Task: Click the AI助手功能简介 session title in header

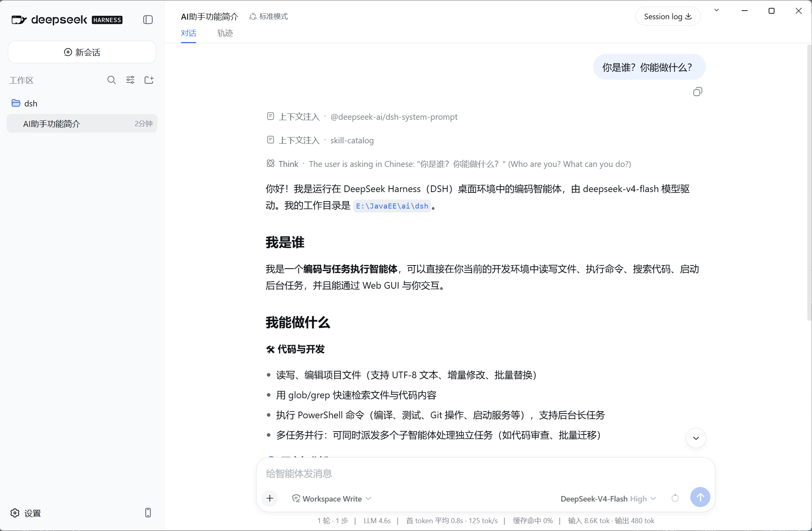Action: (x=210, y=16)
